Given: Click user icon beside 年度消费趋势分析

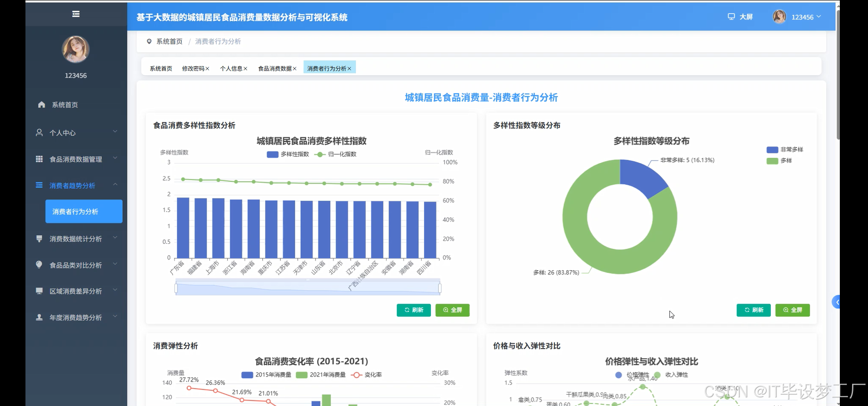Looking at the screenshot, I should [40, 317].
